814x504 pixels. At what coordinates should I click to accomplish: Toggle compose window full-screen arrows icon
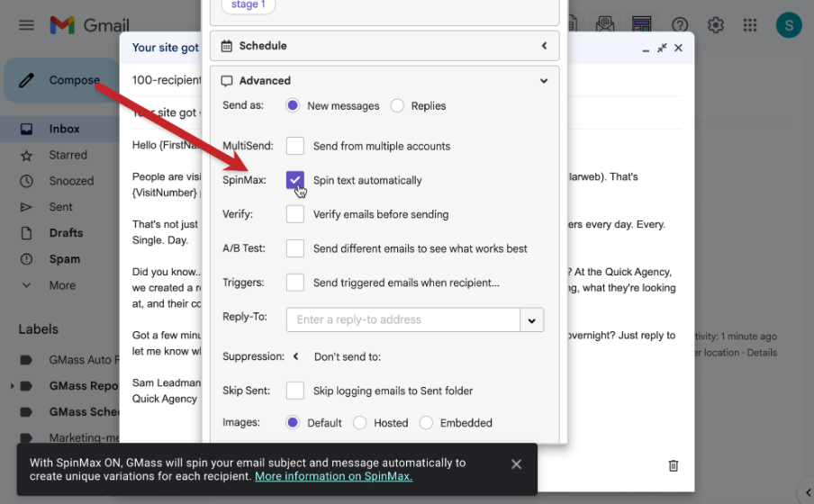pyautogui.click(x=662, y=48)
